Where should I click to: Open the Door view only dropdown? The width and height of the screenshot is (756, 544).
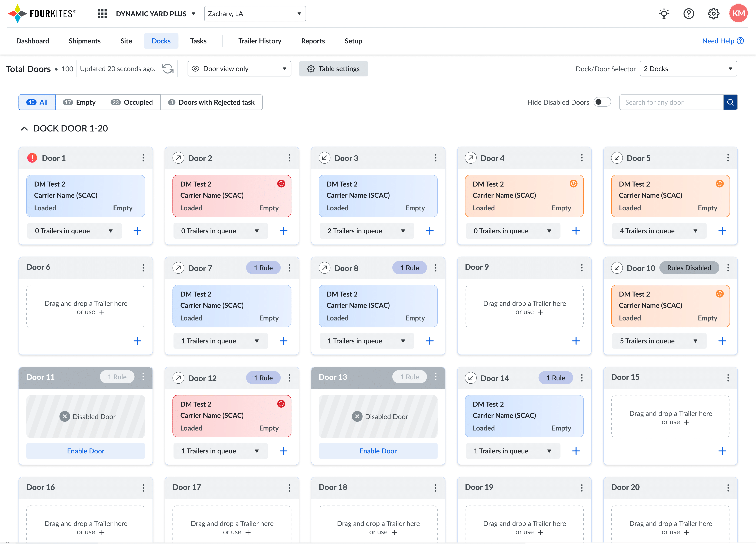tap(239, 69)
